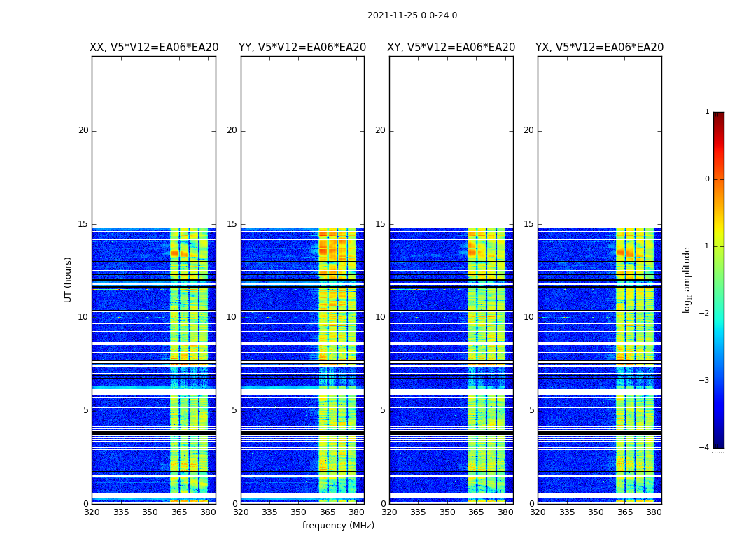The width and height of the screenshot is (735, 560).
Task: Click the 380 MHz tick label under YX plot
Action: click(x=653, y=512)
